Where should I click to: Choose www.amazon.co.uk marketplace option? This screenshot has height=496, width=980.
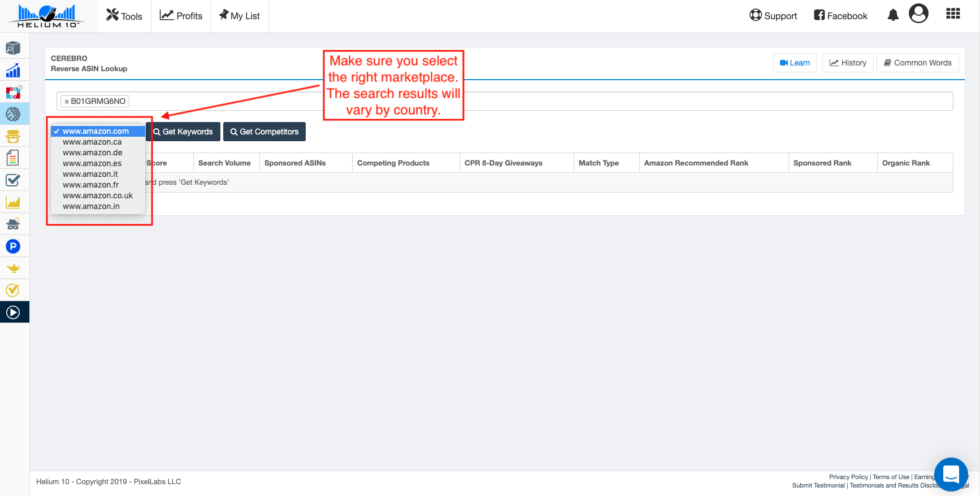(x=98, y=195)
